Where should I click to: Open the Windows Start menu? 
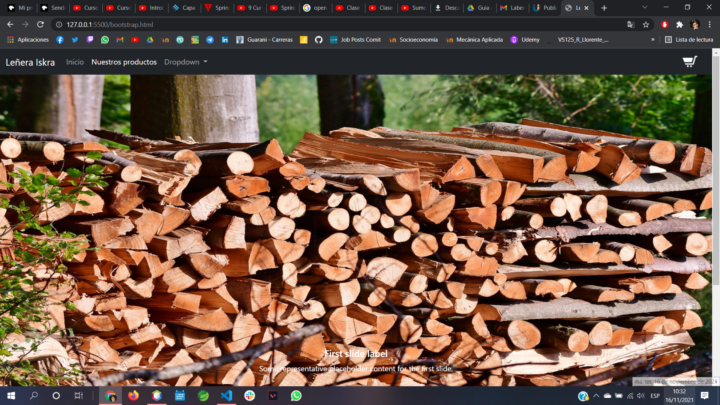pos(10,395)
